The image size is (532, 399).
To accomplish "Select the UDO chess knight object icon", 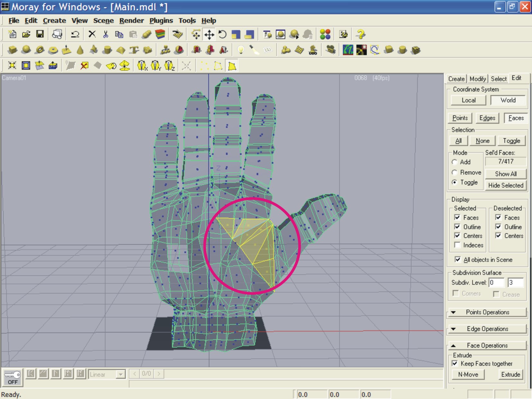I will [313, 50].
